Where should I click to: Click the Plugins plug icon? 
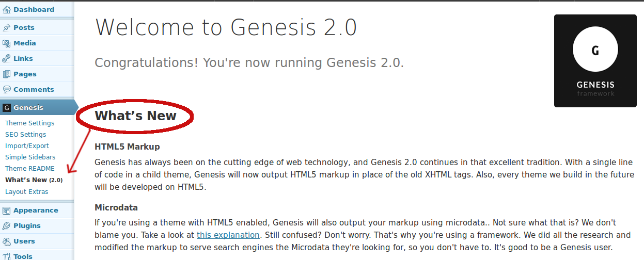[7, 226]
